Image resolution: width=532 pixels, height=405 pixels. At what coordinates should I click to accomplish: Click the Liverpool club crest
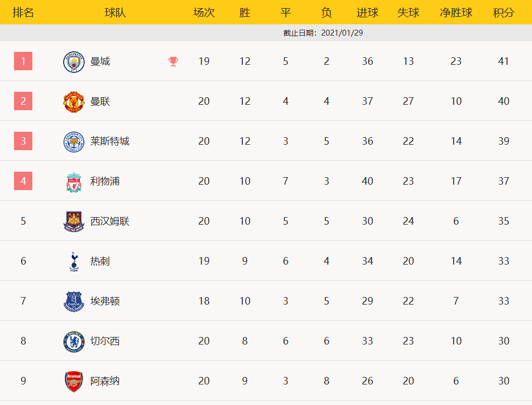click(74, 181)
